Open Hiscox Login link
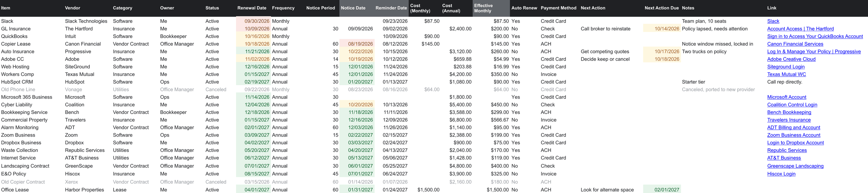 tap(781, 174)
